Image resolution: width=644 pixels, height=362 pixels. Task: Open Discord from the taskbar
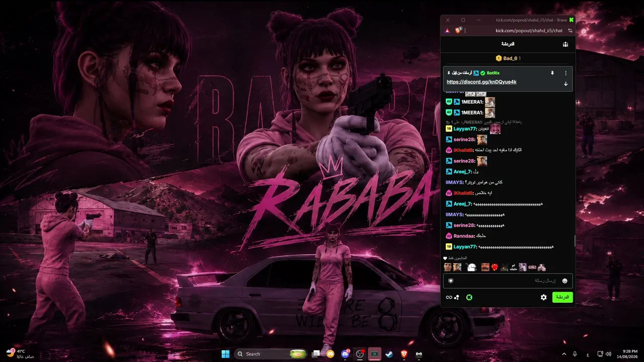345,354
